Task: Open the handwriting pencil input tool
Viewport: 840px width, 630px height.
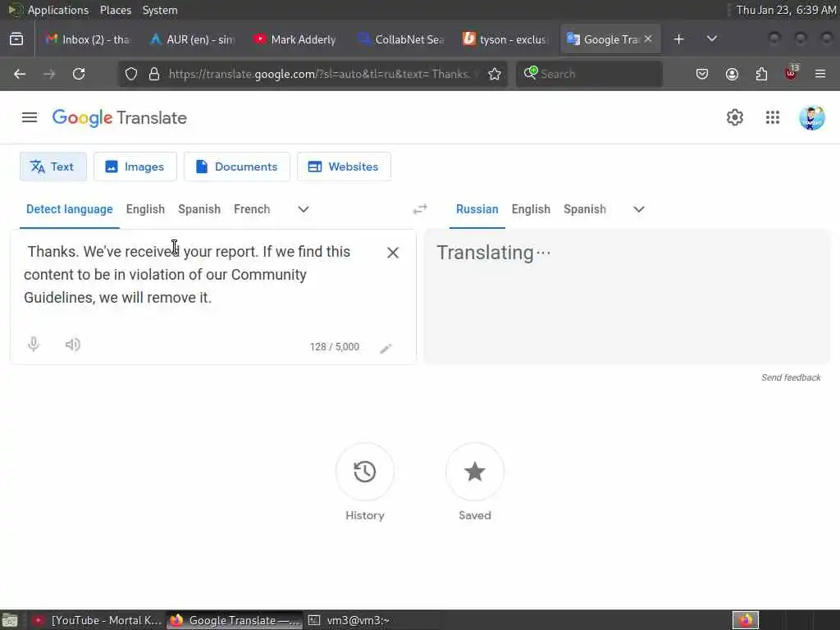Action: pos(386,349)
